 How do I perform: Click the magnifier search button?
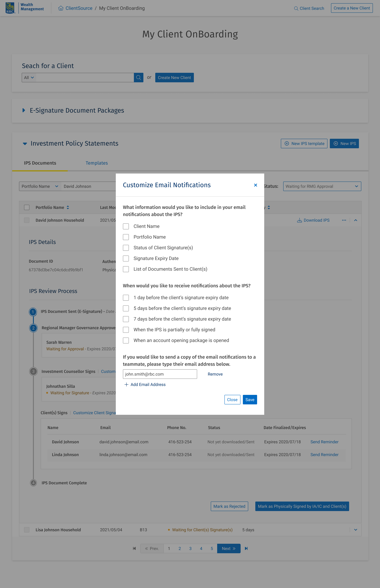tap(138, 78)
